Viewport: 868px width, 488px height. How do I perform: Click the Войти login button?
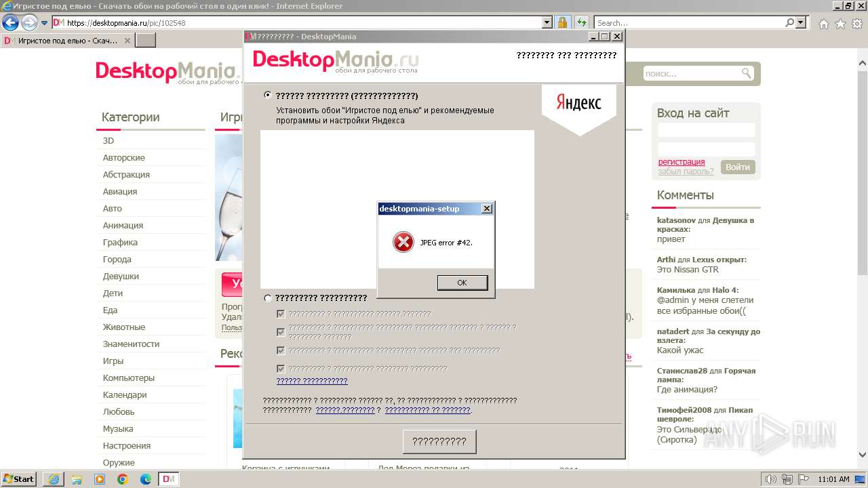click(x=738, y=167)
